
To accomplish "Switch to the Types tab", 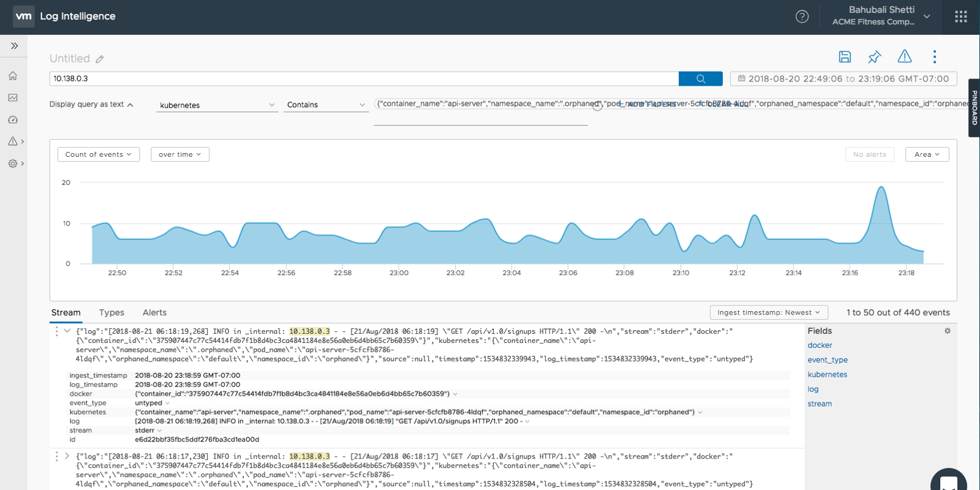I will coord(111,312).
